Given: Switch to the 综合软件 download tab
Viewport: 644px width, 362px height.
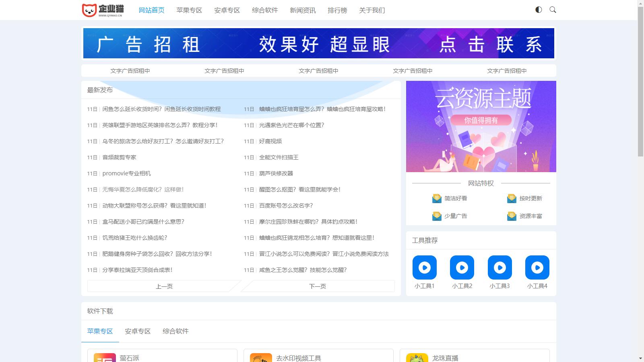Looking at the screenshot, I should (175, 331).
